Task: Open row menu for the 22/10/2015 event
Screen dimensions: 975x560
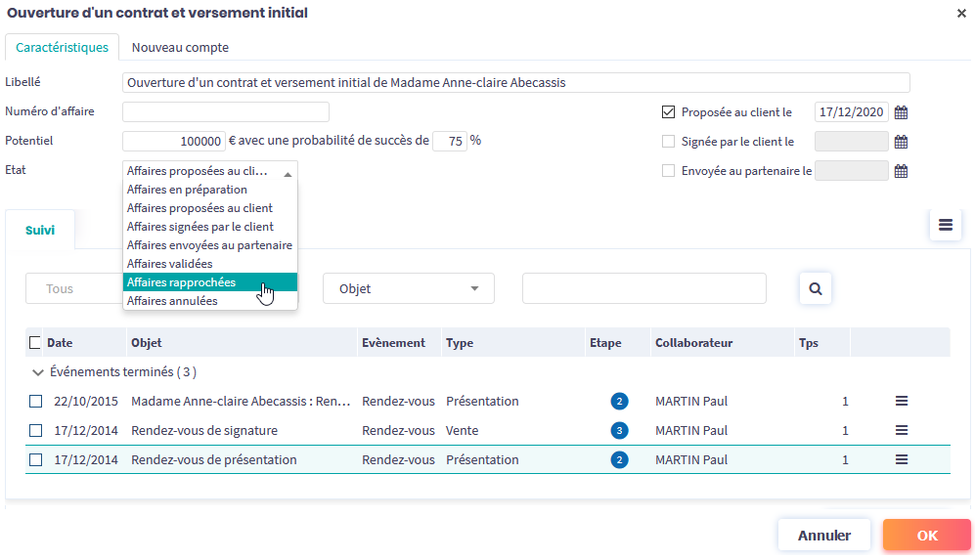Action: (x=902, y=401)
